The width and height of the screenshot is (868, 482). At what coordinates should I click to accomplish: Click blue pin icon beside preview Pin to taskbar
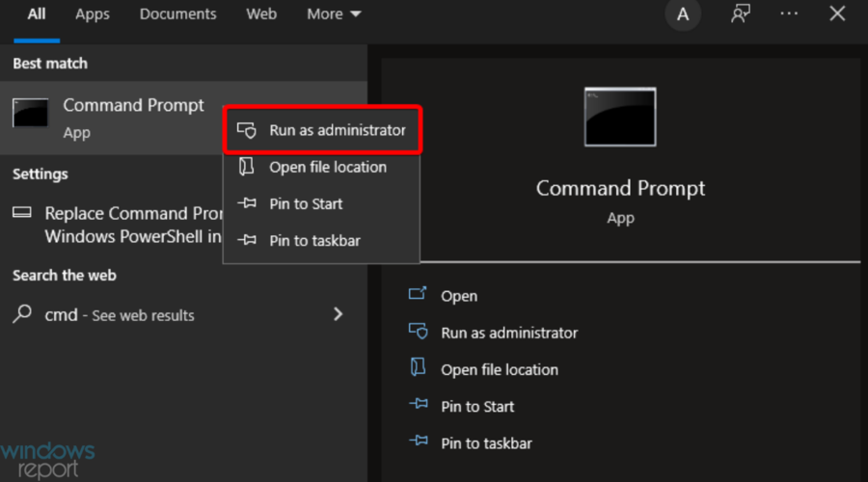click(418, 441)
